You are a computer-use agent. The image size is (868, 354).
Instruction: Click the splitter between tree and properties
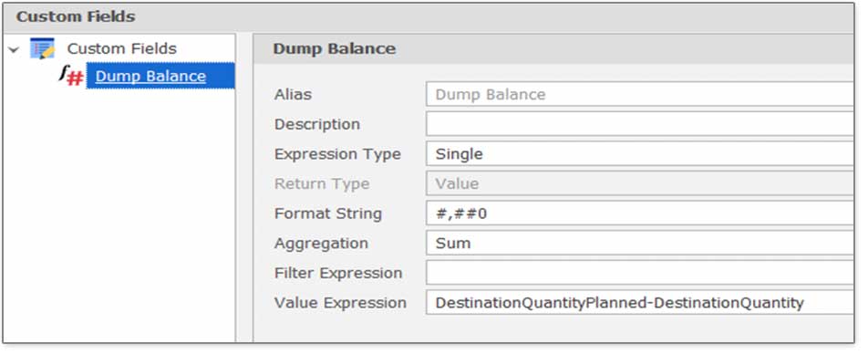(x=244, y=187)
